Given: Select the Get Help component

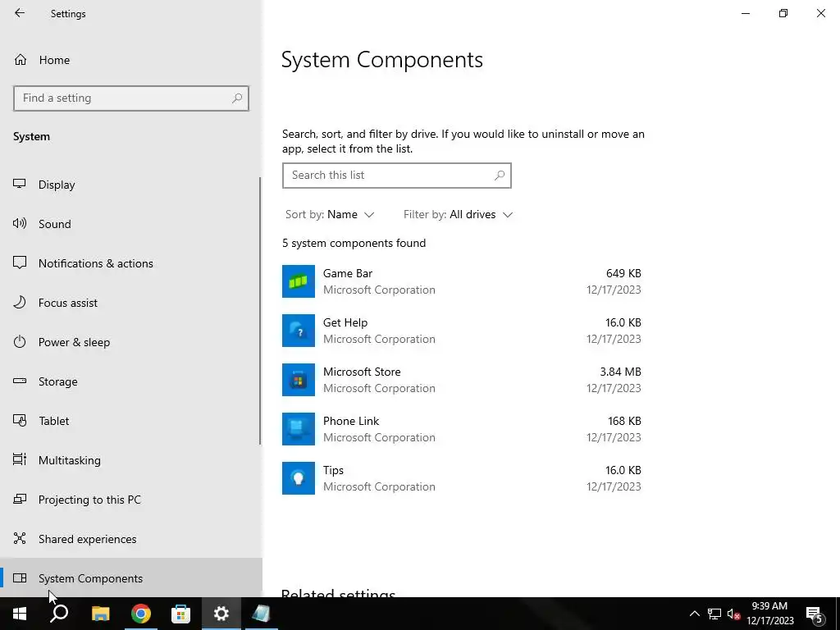Looking at the screenshot, I should [462, 331].
